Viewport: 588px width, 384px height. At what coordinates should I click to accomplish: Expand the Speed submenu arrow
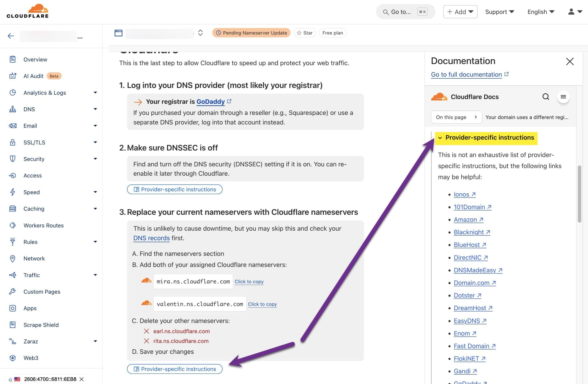[x=95, y=192]
